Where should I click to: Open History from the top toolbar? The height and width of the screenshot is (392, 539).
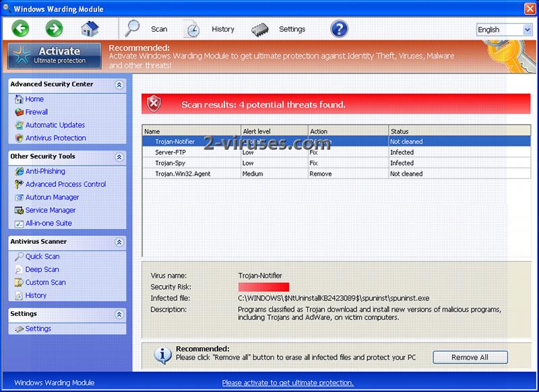pyautogui.click(x=223, y=29)
